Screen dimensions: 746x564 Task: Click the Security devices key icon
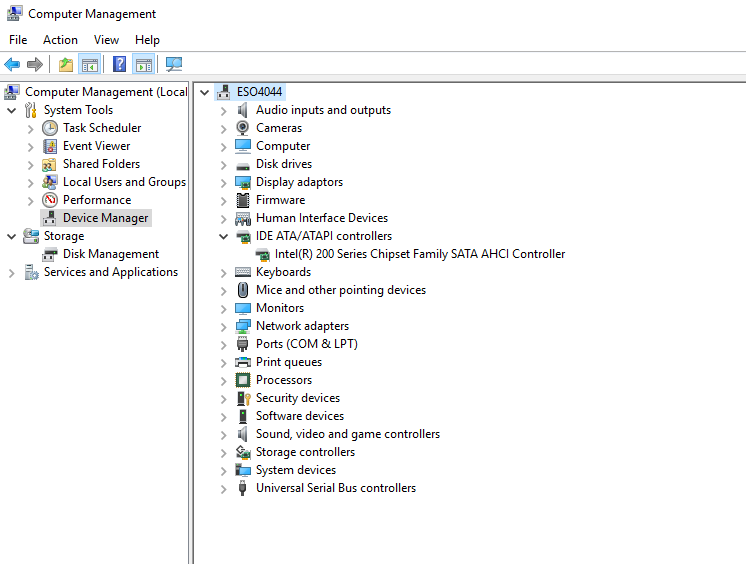tap(243, 398)
